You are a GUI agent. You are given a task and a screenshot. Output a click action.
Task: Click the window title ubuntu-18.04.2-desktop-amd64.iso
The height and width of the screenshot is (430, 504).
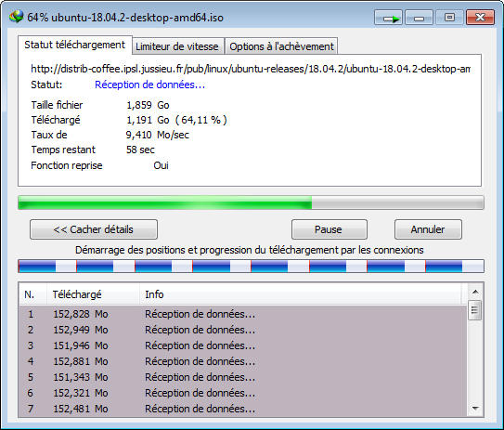(x=137, y=18)
